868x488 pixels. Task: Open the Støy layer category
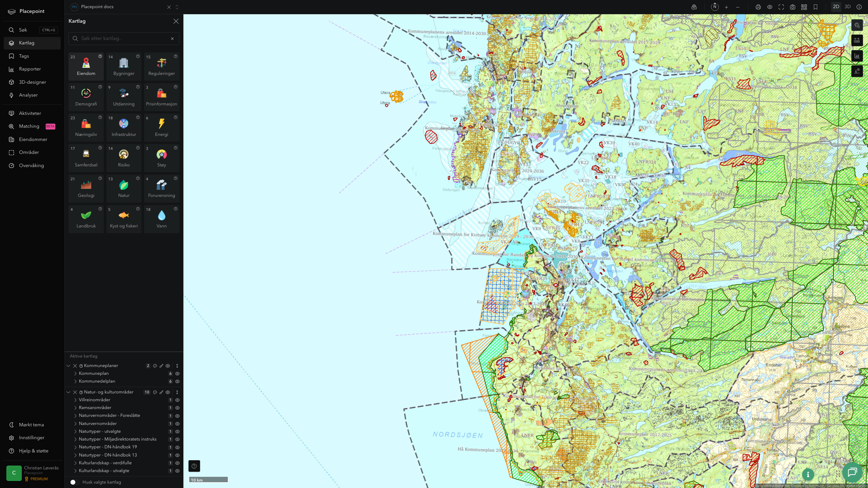[x=161, y=158]
